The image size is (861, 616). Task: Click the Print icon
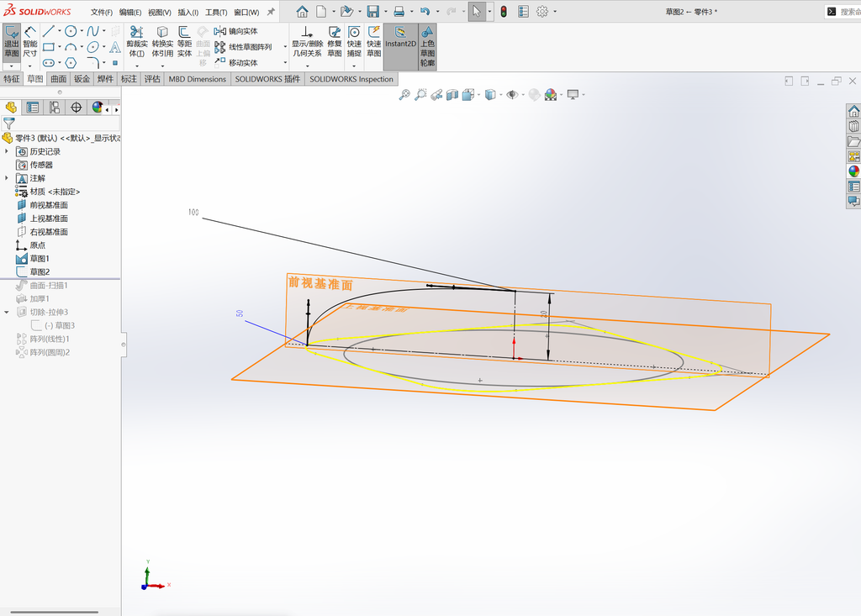click(399, 12)
